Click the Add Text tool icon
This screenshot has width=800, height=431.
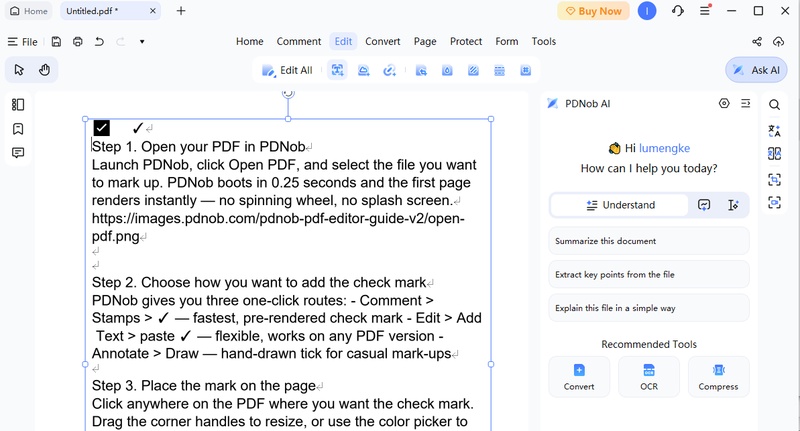[337, 70]
